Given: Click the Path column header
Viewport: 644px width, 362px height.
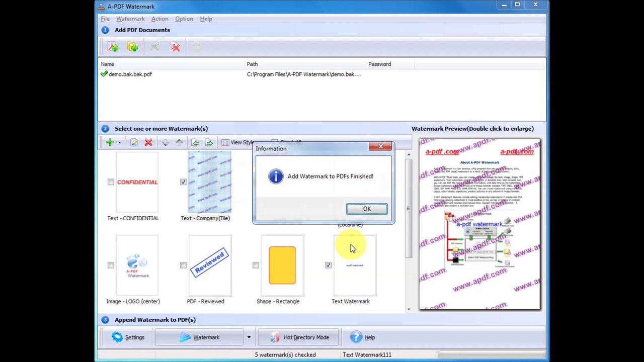Looking at the screenshot, I should click(x=305, y=64).
